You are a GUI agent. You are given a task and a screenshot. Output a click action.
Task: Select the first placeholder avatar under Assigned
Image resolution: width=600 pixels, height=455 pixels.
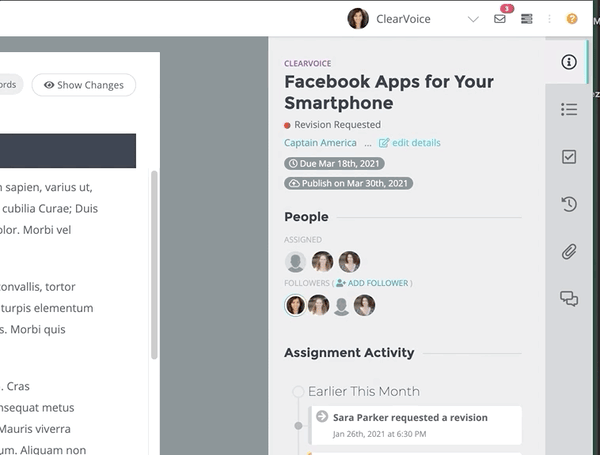click(x=295, y=262)
